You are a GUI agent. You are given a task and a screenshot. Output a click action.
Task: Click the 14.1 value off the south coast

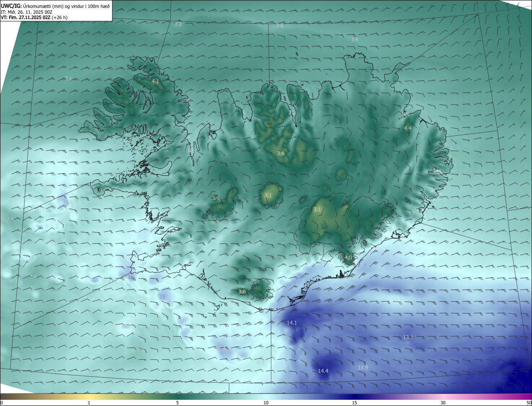(292, 323)
